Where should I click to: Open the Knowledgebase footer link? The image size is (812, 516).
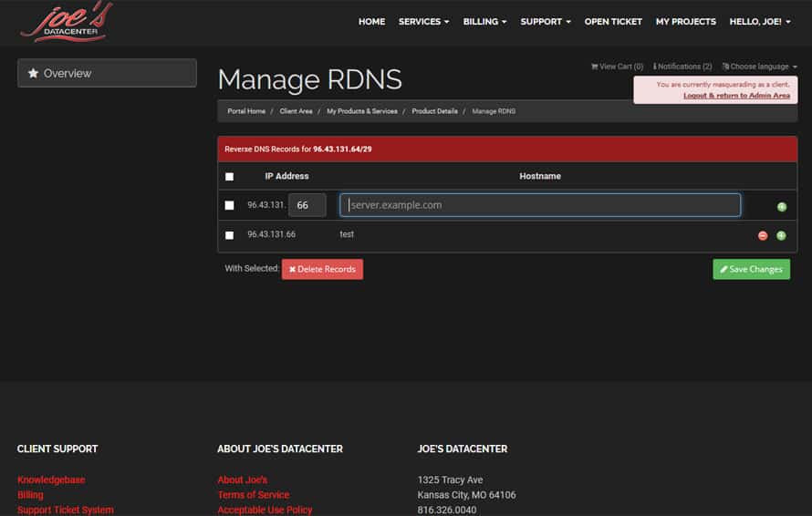coord(51,480)
